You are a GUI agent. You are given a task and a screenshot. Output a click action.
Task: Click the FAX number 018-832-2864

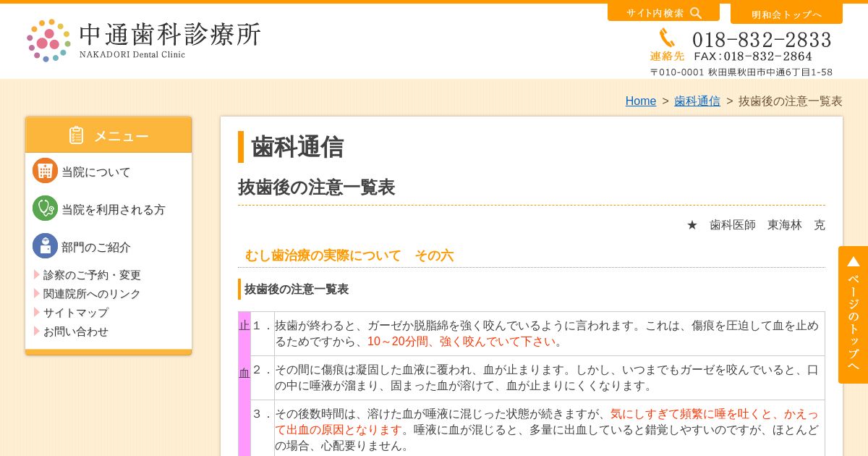pos(753,56)
